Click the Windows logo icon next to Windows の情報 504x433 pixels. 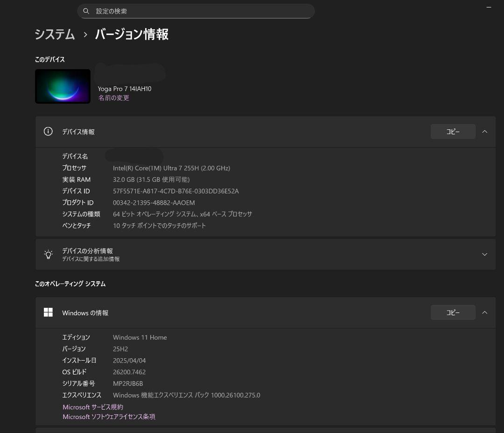(48, 312)
